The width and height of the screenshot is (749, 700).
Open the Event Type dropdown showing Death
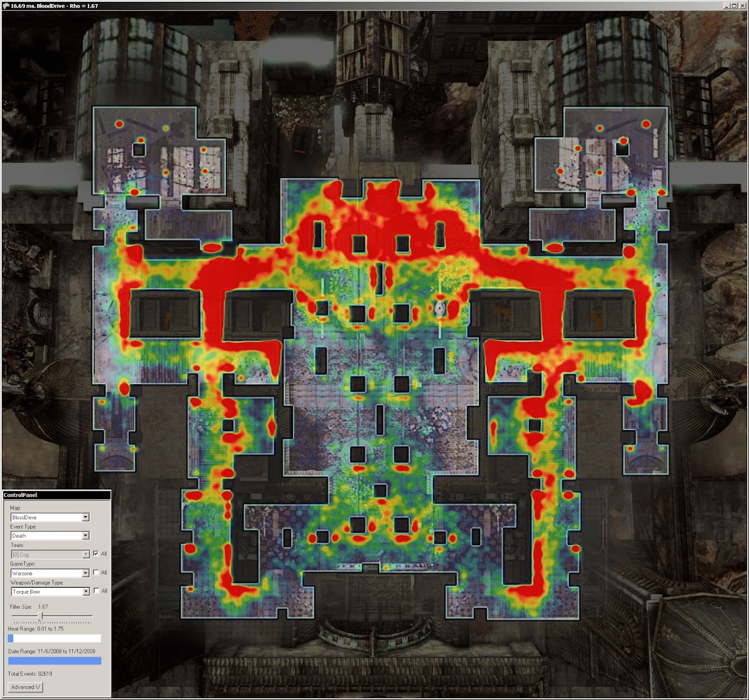[x=50, y=536]
